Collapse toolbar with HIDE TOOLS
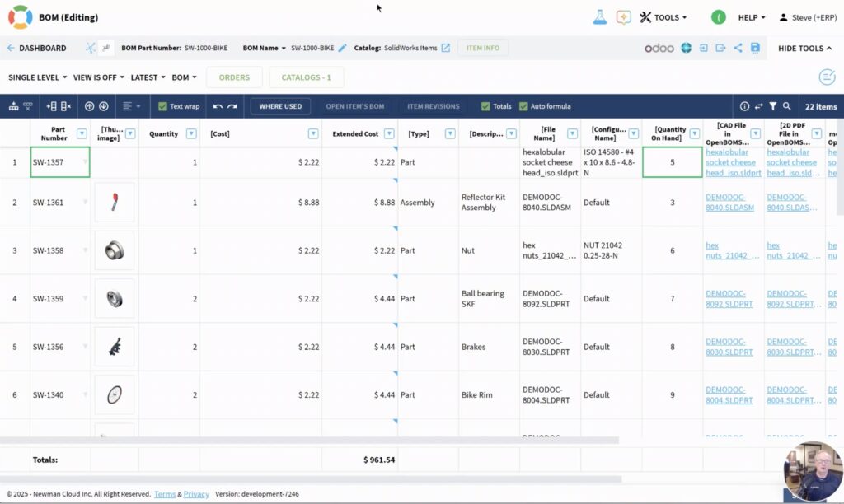The height and width of the screenshot is (504, 844). click(804, 49)
